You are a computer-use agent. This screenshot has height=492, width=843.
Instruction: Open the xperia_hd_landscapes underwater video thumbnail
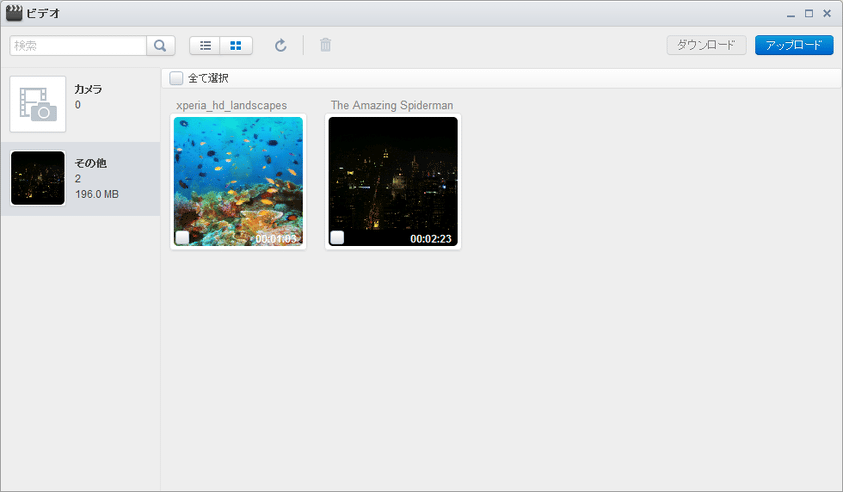pos(238,181)
